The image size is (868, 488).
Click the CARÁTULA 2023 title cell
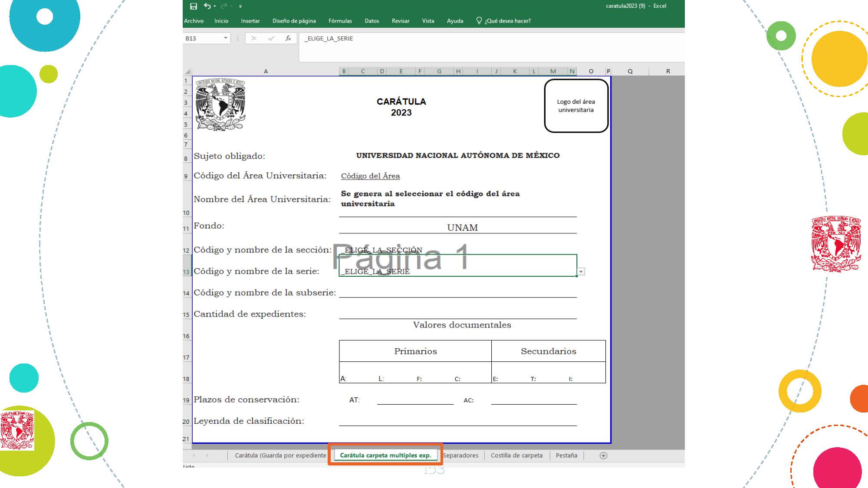click(401, 107)
